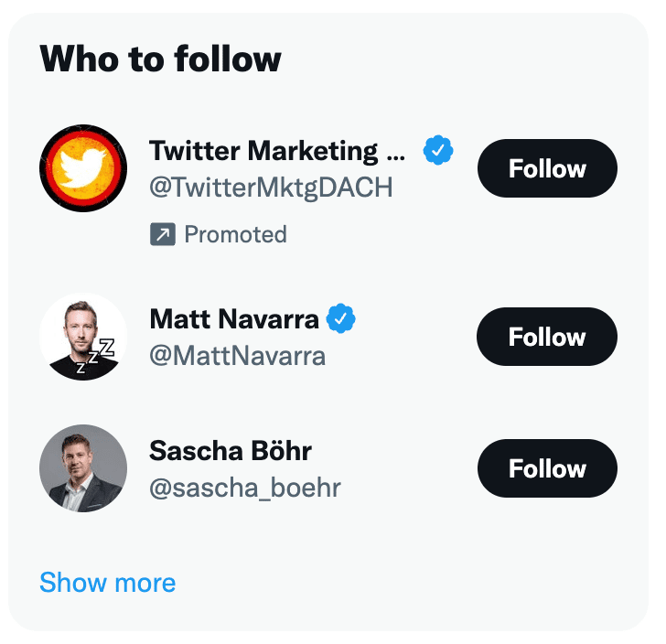
Task: Click the @sascha_boehr handle
Action: [245, 488]
